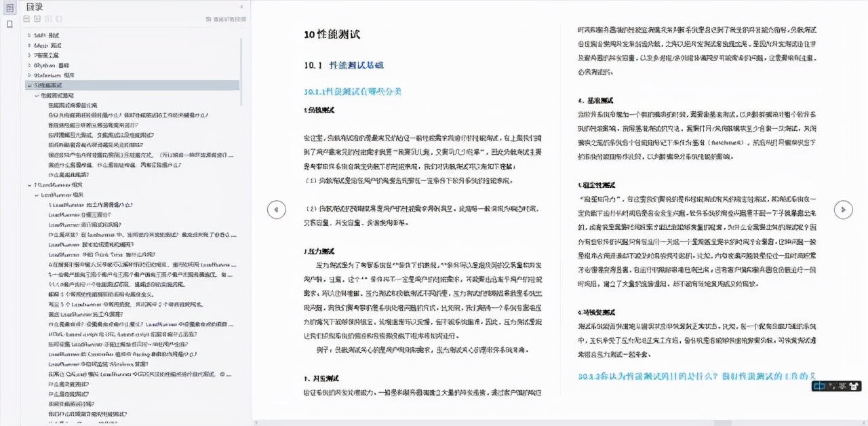Click the blue 10.1.1 subsection heading

click(353, 91)
